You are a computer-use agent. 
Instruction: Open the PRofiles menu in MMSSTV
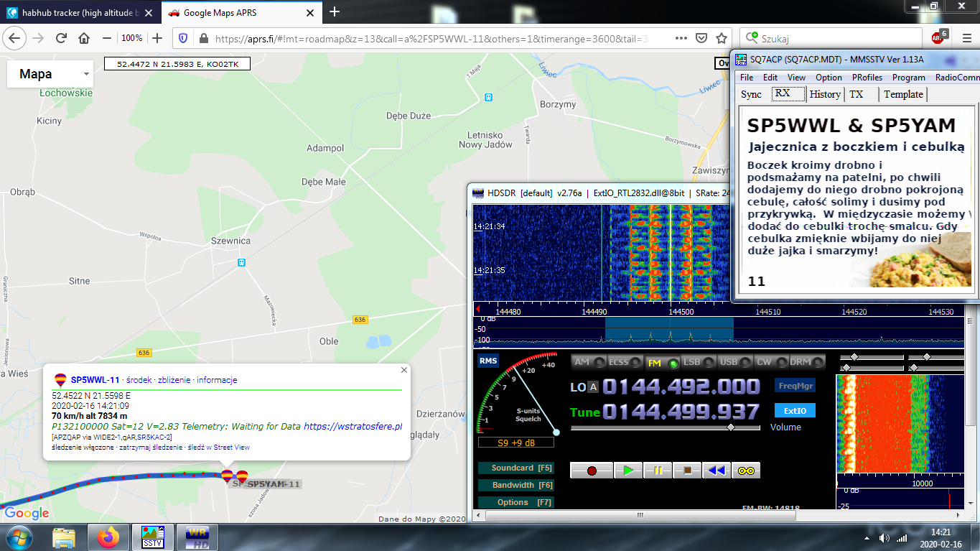(867, 78)
